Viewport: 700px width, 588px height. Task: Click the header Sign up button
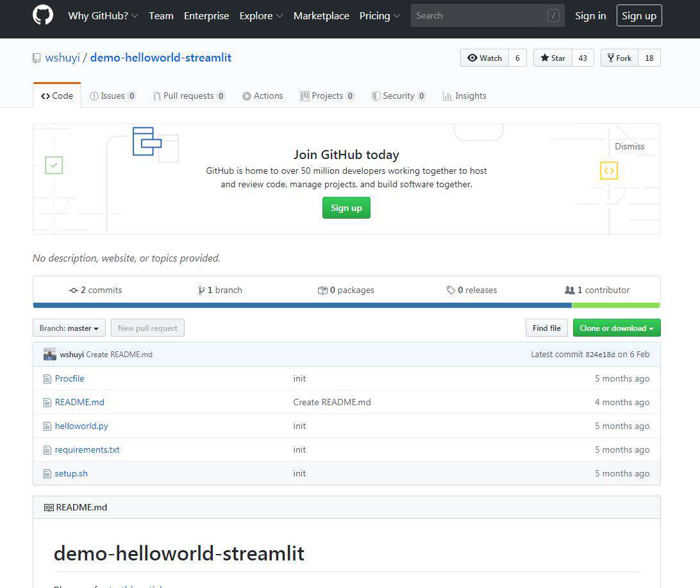click(x=639, y=15)
